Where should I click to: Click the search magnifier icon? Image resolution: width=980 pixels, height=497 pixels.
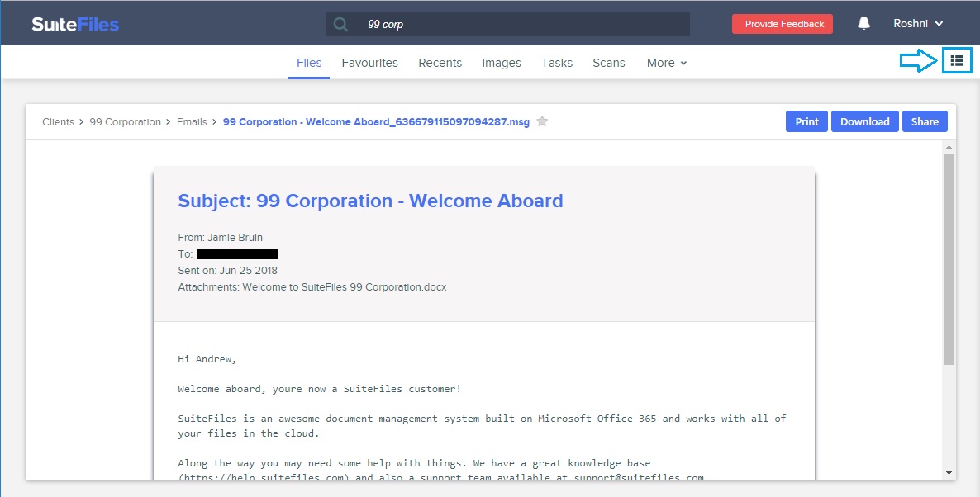click(x=340, y=24)
